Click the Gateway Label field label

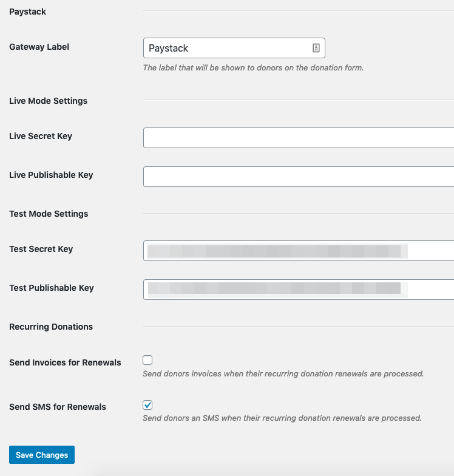coord(39,47)
